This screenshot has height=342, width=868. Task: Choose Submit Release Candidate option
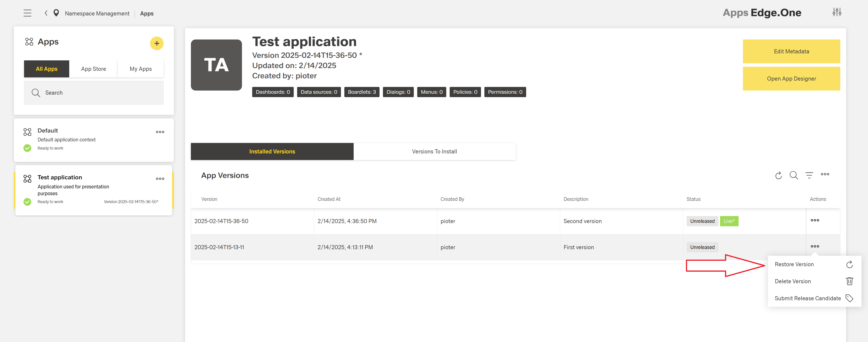point(807,298)
